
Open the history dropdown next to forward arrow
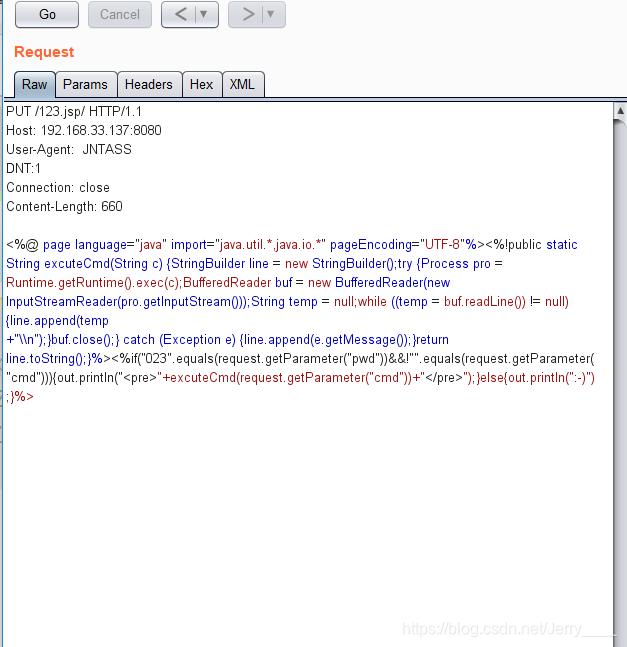tap(271, 14)
